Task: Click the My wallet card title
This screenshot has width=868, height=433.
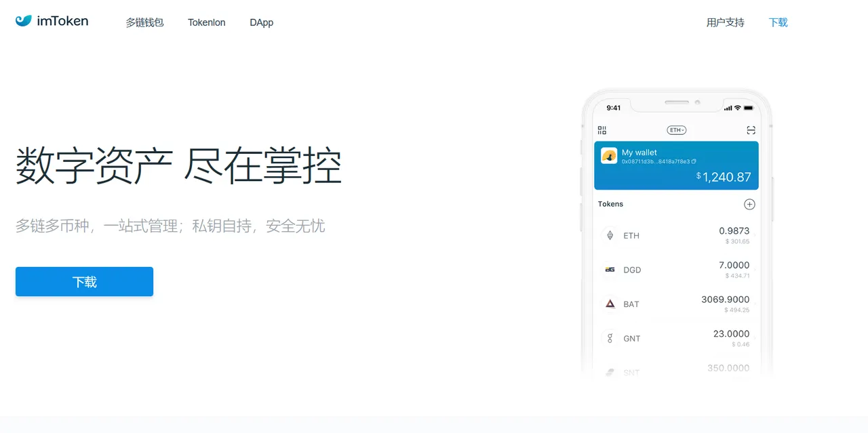Action: [x=639, y=152]
